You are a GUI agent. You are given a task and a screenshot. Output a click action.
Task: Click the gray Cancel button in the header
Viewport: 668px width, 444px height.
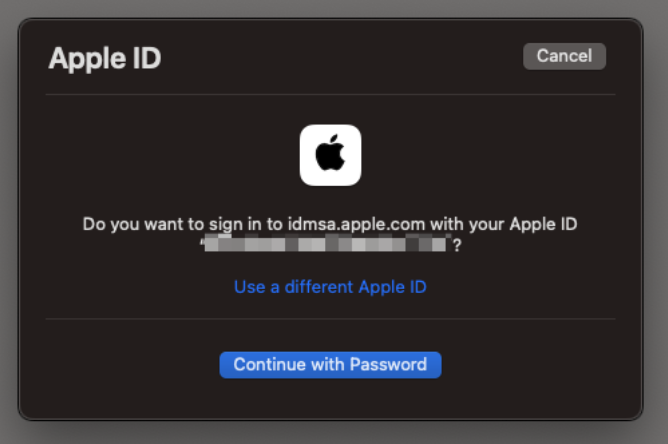point(564,56)
